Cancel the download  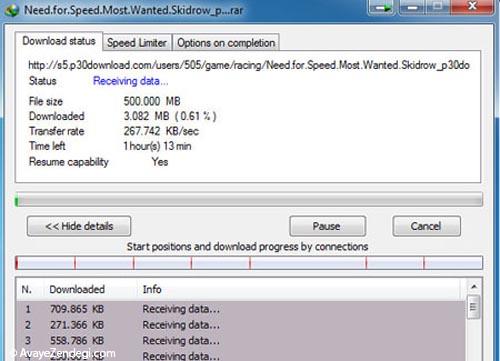click(427, 226)
